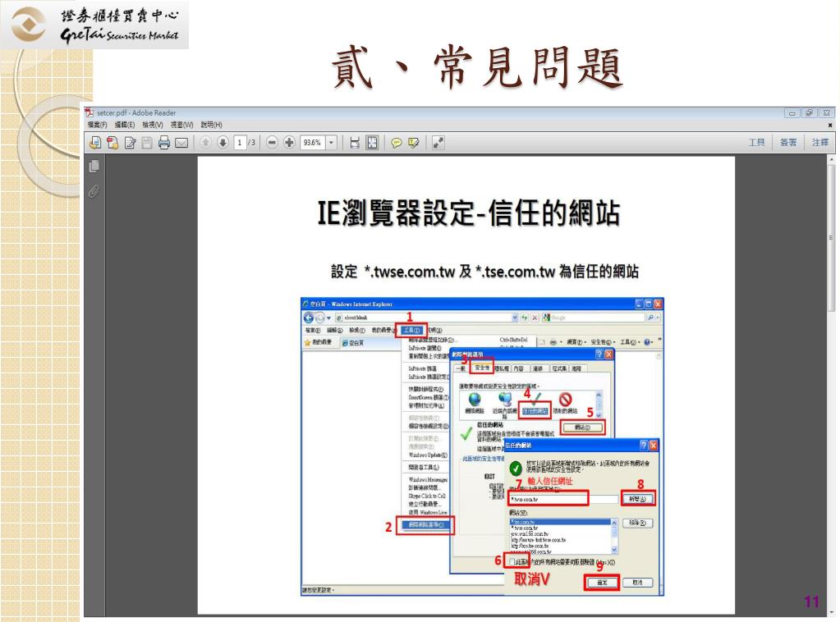Open IE 工具(T) menu
Viewport: 840px width, 622px height.
click(x=411, y=330)
